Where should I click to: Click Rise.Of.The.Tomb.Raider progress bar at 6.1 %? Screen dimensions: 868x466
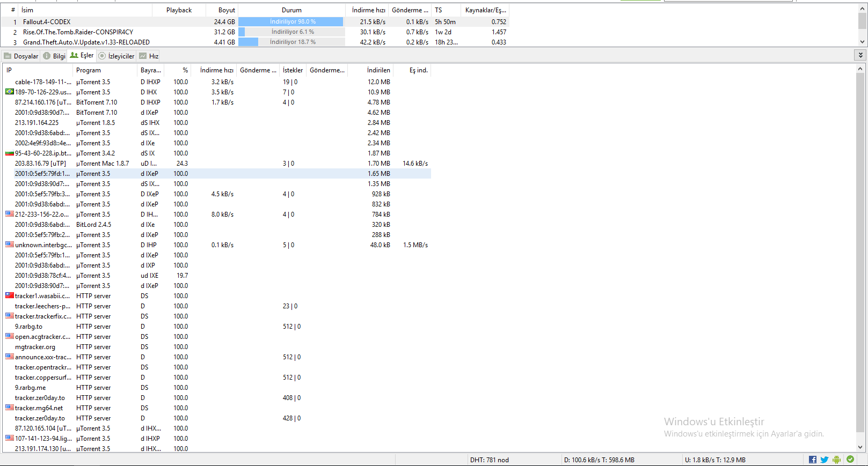tap(291, 32)
